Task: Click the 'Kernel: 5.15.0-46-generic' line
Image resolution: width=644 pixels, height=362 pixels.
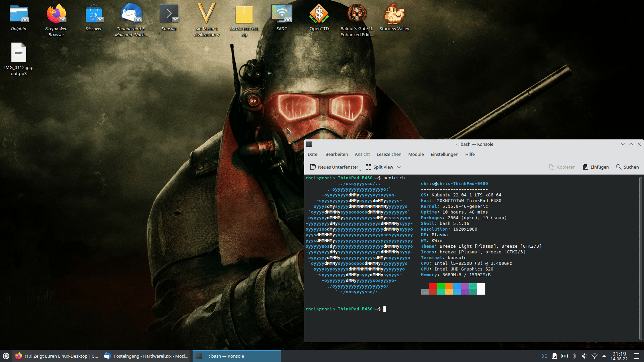Action: (x=454, y=206)
